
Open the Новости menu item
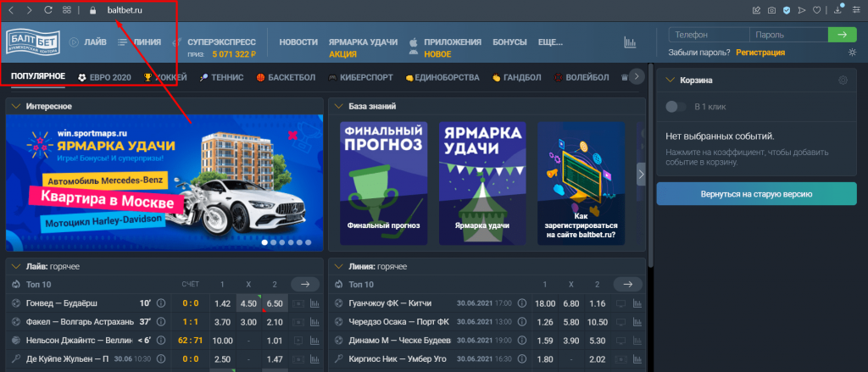click(298, 42)
